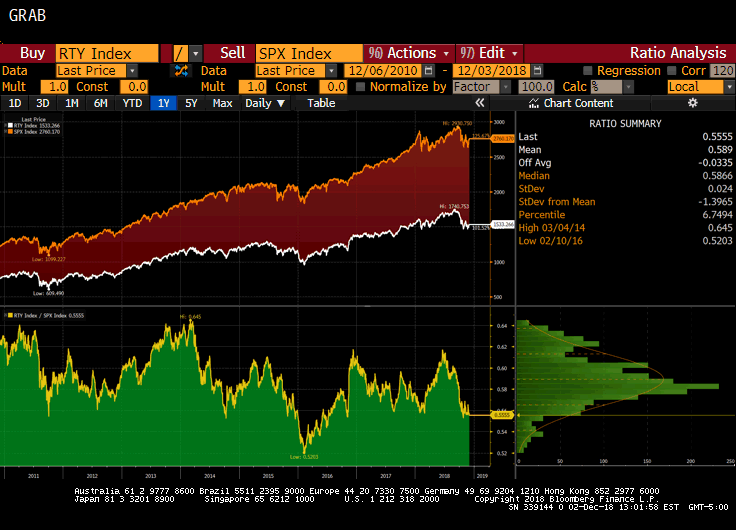Click the end date 12/03/2018 field
The width and height of the screenshot is (736, 530).
[492, 71]
